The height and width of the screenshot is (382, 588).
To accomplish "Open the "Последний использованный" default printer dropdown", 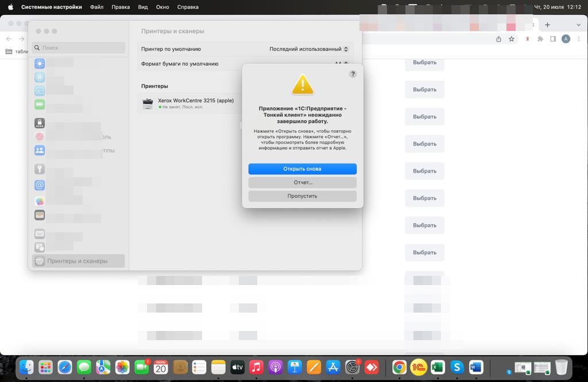I will click(309, 49).
